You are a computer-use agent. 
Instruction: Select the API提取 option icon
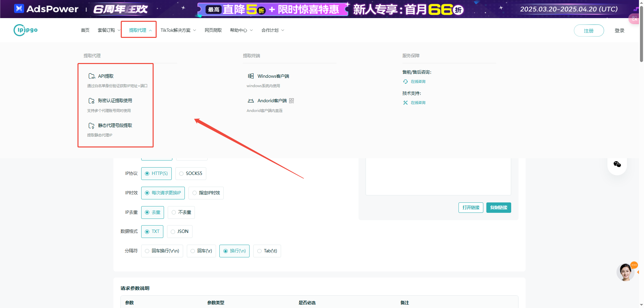pyautogui.click(x=91, y=76)
